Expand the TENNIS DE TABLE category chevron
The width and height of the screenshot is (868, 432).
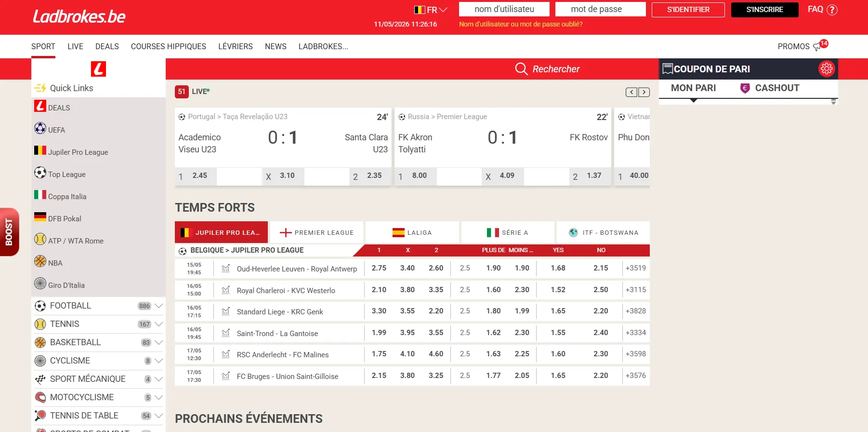[x=158, y=416]
